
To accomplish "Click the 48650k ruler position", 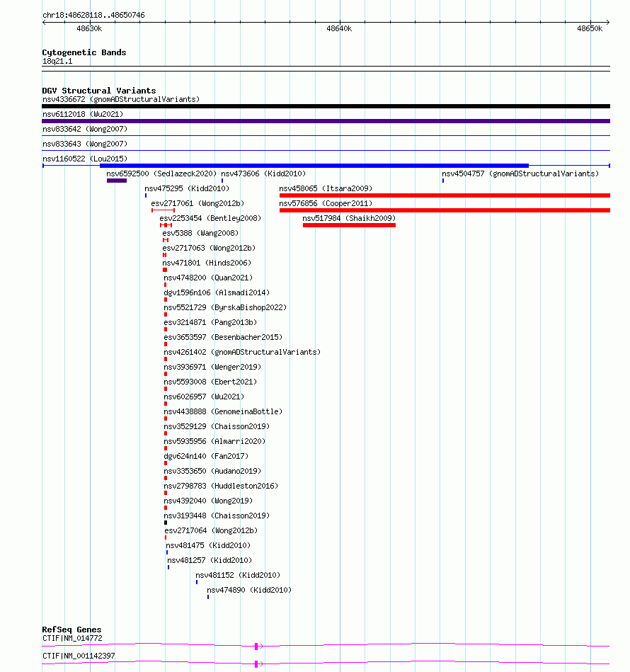I will (x=590, y=29).
